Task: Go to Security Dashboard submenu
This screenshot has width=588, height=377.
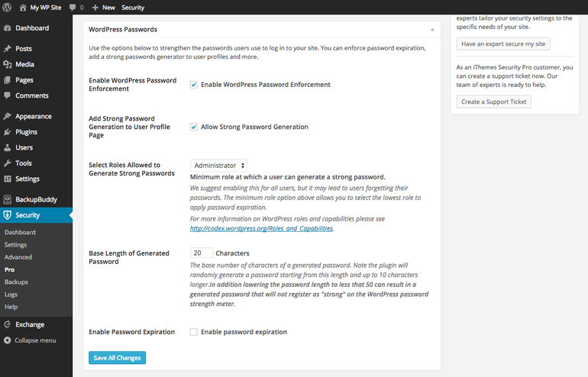Action: click(x=20, y=232)
